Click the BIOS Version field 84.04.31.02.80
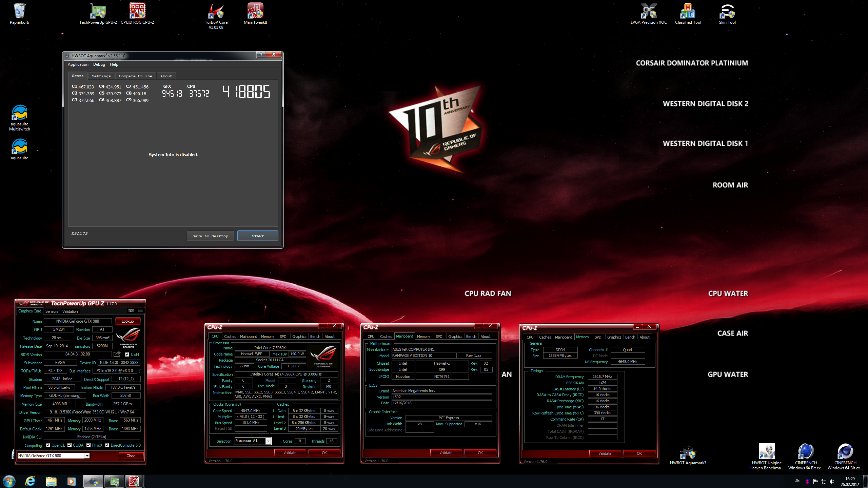The width and height of the screenshot is (868, 488). click(78, 354)
